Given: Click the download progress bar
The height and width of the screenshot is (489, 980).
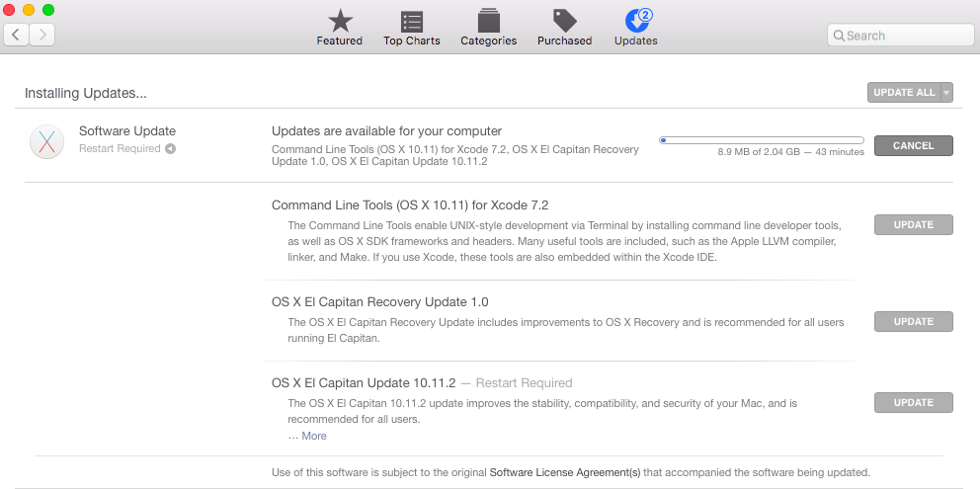Looking at the screenshot, I should (x=762, y=140).
